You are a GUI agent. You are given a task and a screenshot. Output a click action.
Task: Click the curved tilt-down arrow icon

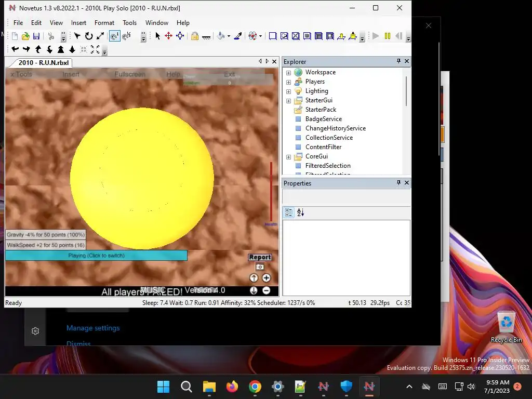(x=49, y=49)
